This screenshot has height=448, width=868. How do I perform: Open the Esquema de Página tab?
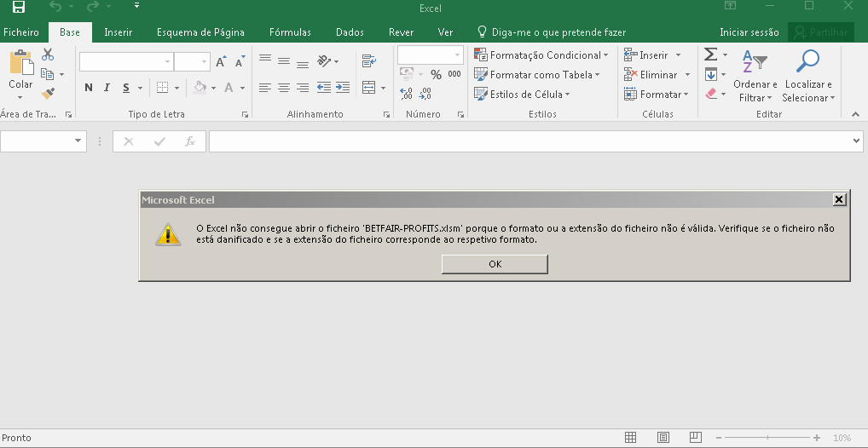pyautogui.click(x=200, y=32)
